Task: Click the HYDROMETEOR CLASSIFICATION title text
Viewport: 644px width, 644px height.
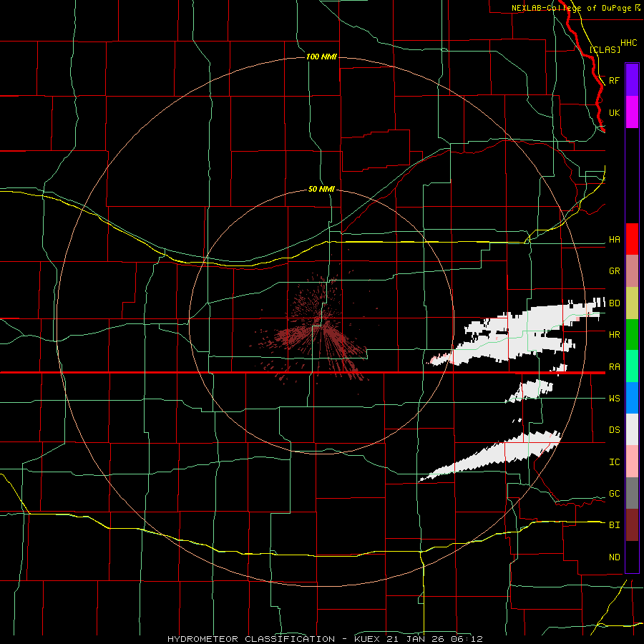Action: pos(251,639)
